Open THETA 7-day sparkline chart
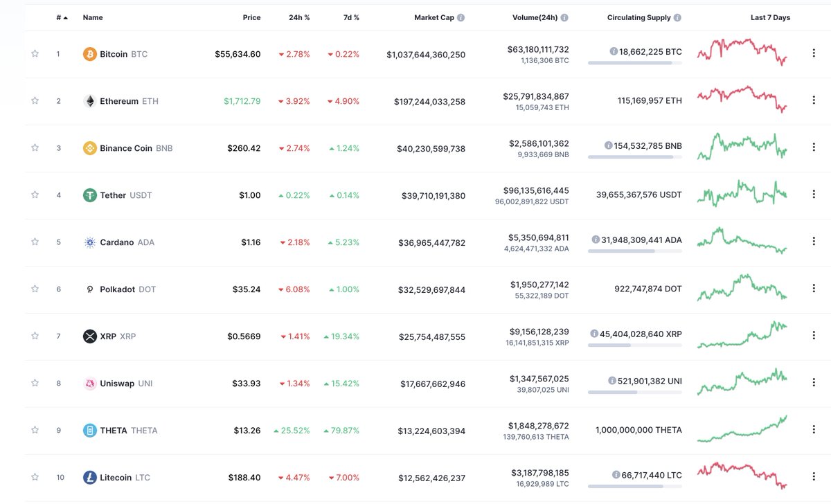The height and width of the screenshot is (504, 831). (x=742, y=429)
